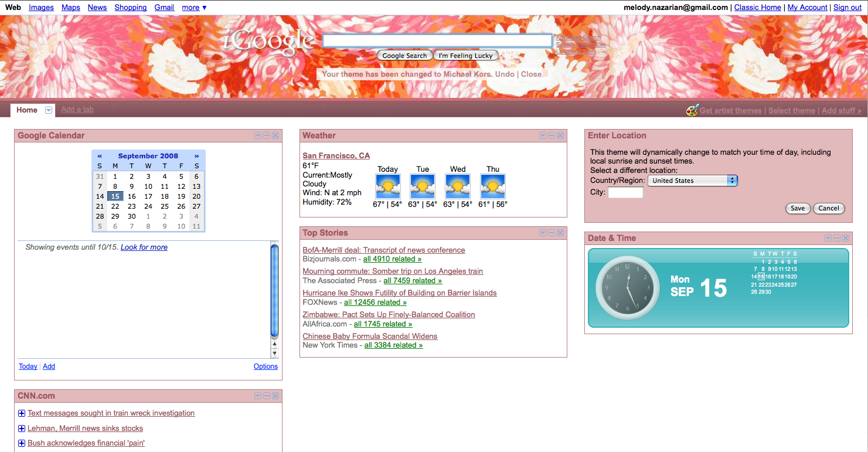Click the 'Humidity: 72%' text
The height and width of the screenshot is (452, 868).
327,202
